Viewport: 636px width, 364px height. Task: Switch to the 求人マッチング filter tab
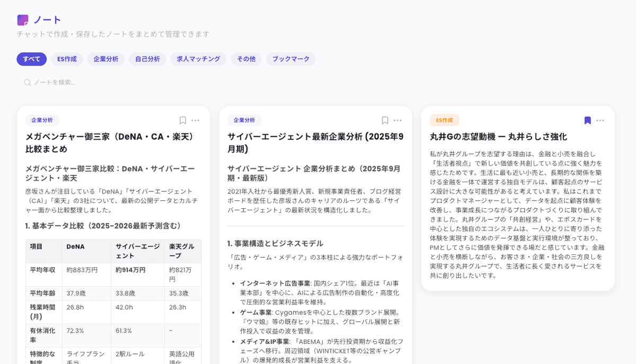click(x=198, y=59)
